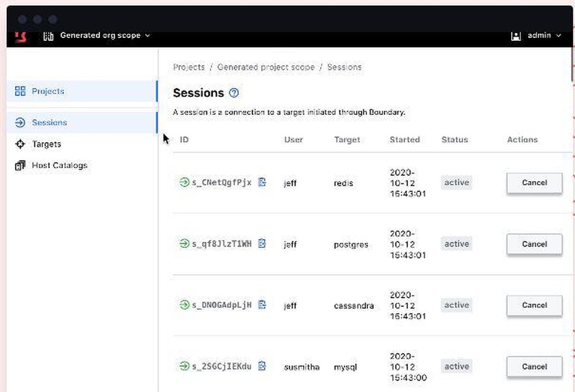Select Sessions in the sidebar
This screenshot has height=392, width=575.
(x=49, y=122)
